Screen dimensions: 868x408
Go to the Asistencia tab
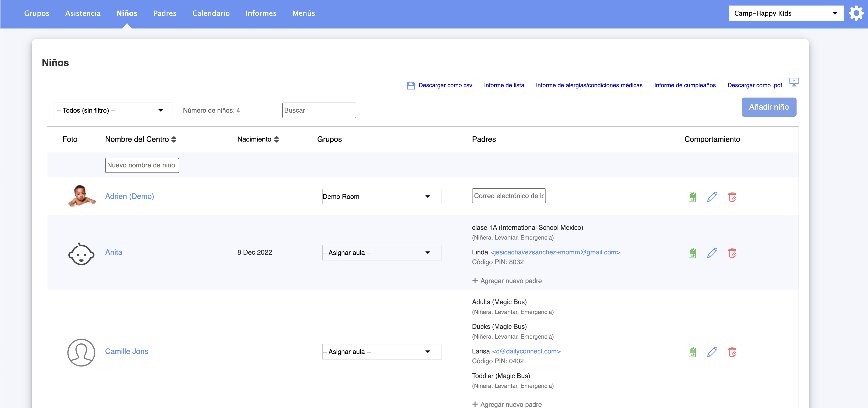pos(83,14)
